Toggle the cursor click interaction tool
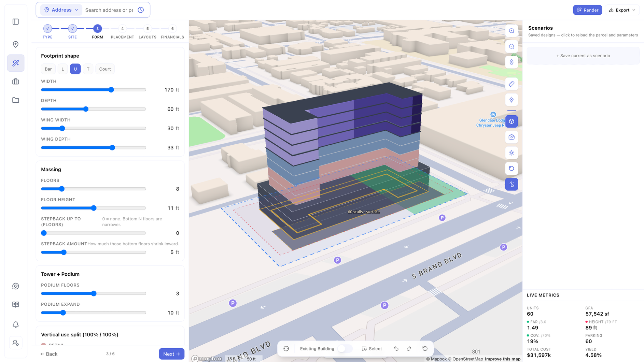644x362 pixels. pos(512,185)
